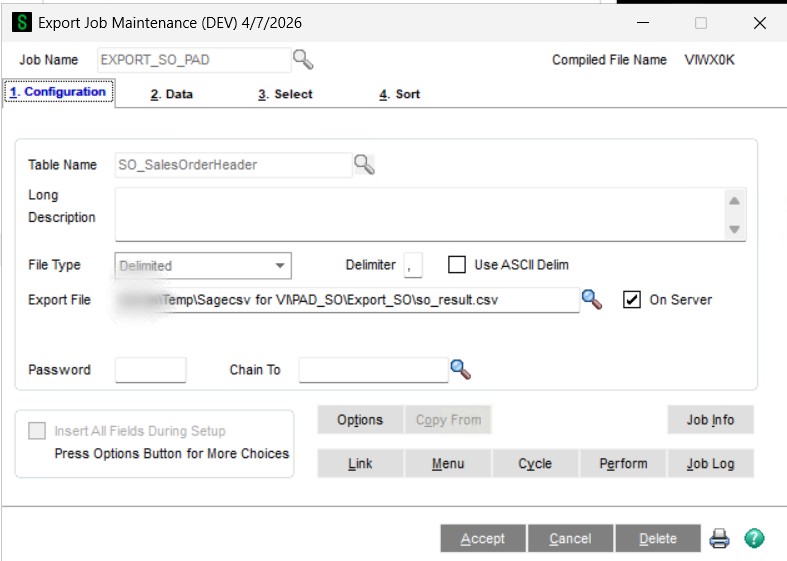Open help with green question icon

(x=754, y=538)
